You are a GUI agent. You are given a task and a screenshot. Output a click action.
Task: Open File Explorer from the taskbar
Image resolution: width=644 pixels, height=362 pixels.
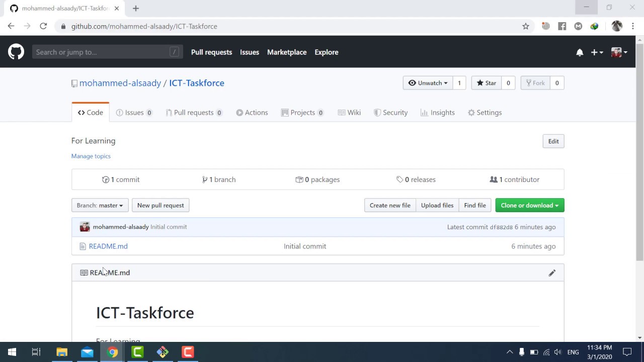coord(62,352)
